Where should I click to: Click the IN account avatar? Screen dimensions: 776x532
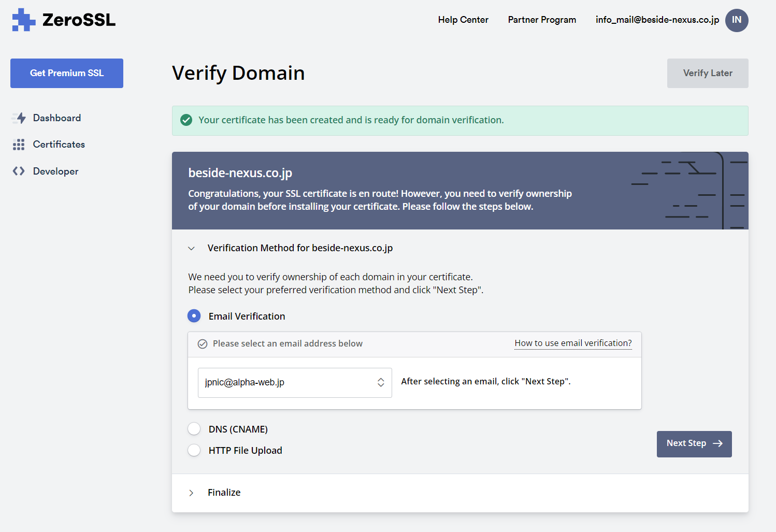(737, 20)
